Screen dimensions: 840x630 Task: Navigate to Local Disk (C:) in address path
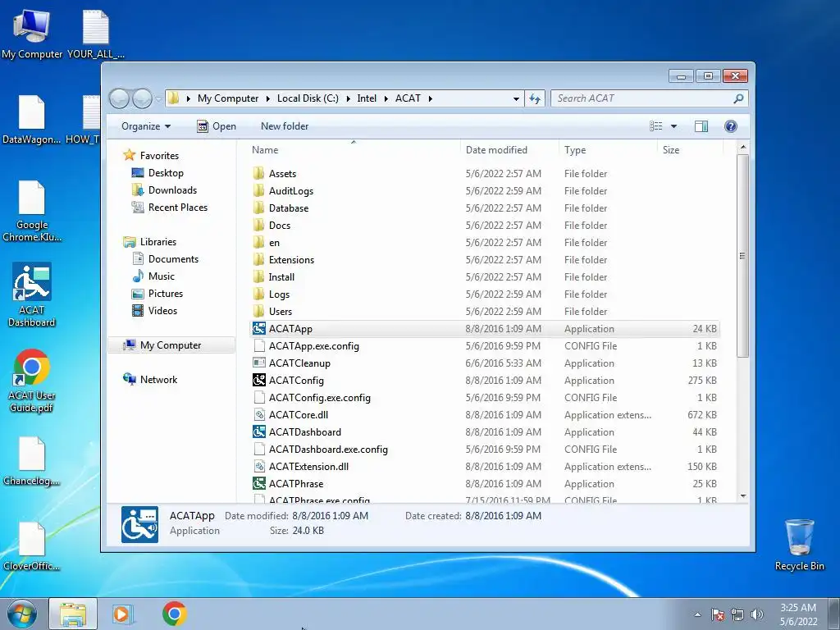tap(308, 98)
